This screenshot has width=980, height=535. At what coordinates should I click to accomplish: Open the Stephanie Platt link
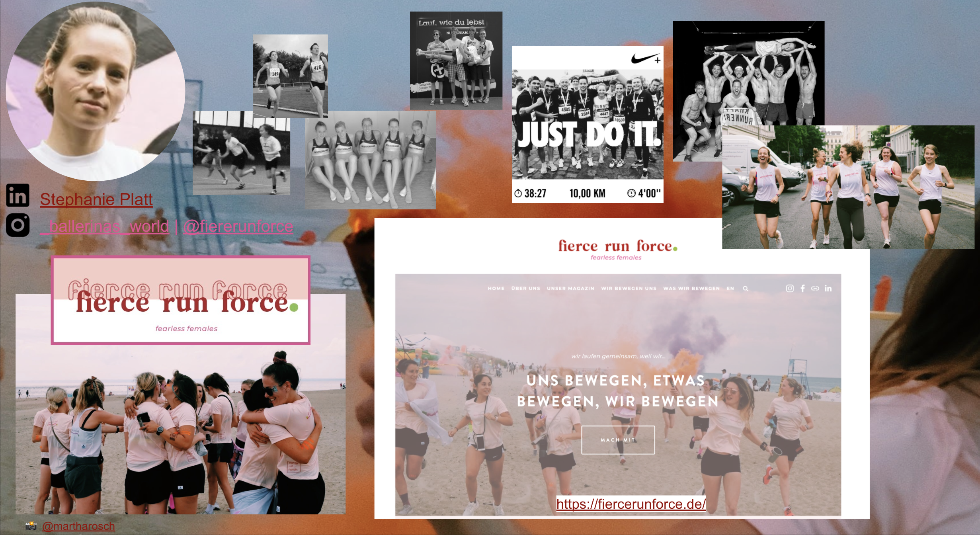coord(96,199)
